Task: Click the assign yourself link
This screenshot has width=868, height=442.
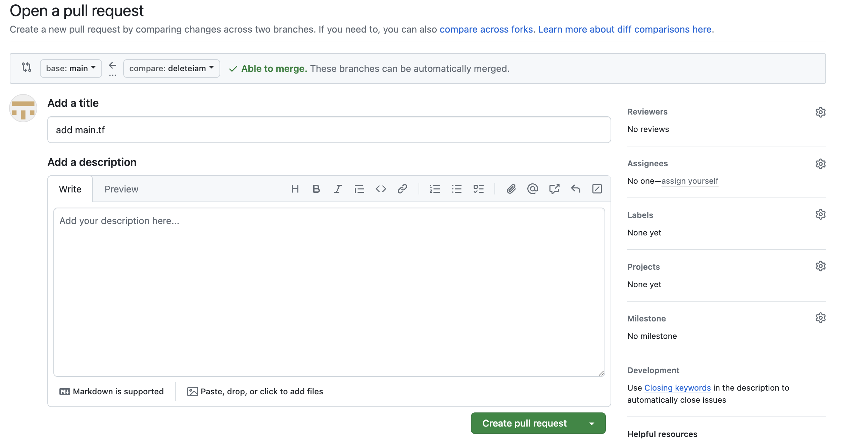Action: (689, 181)
